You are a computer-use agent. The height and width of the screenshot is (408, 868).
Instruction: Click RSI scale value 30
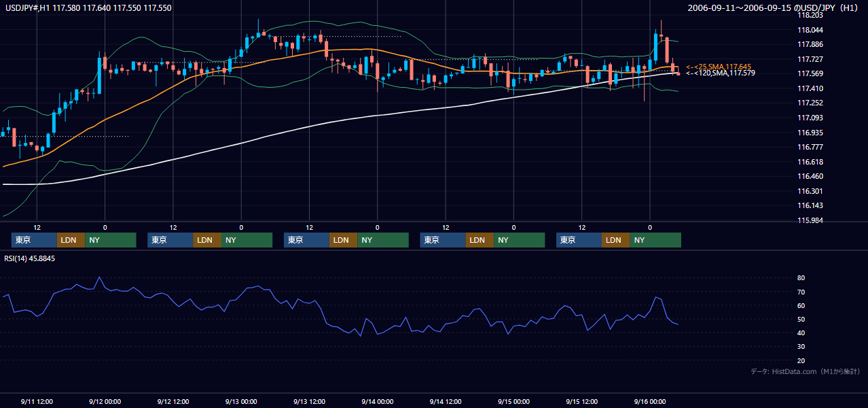(801, 347)
